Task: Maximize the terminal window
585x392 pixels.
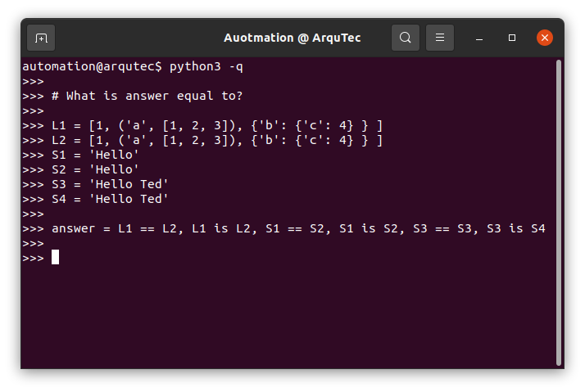Action: coord(512,38)
